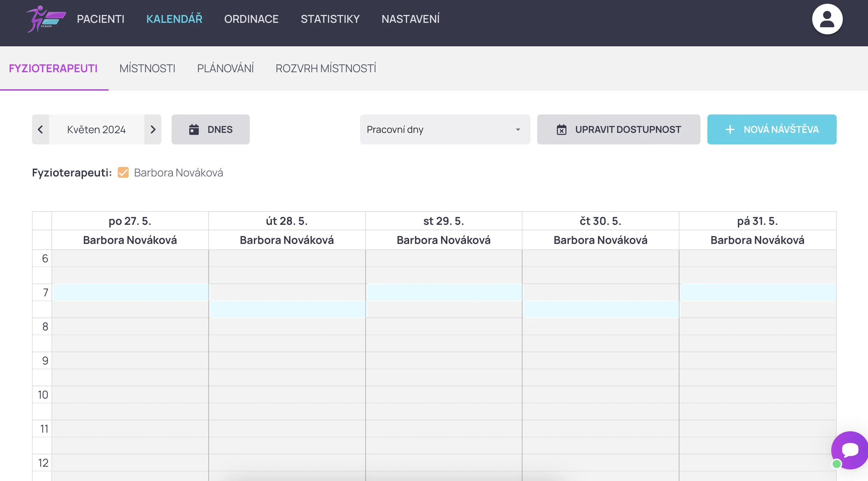Go to next month with right chevron
The image size is (868, 481).
(x=153, y=129)
